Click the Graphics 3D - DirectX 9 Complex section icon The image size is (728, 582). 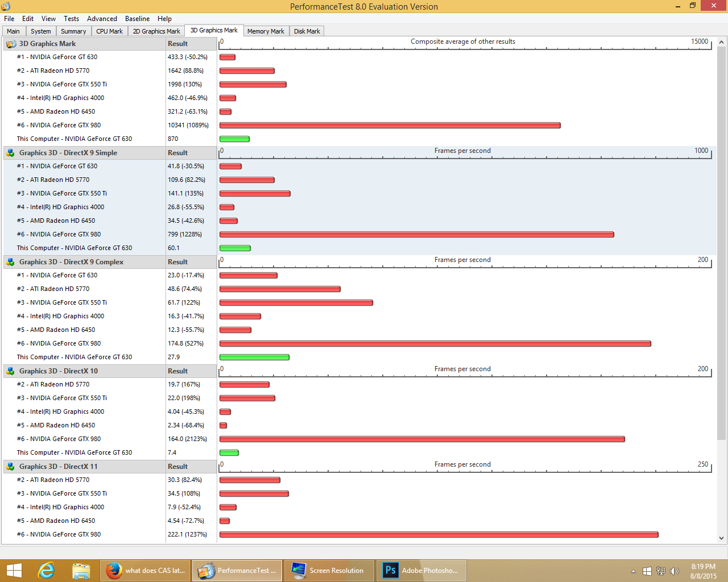(x=11, y=262)
